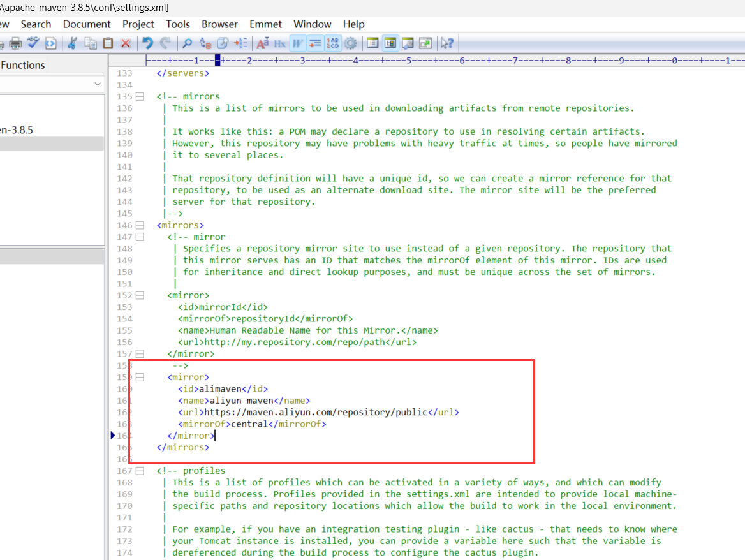
Task: Click the Print icon in toolbar
Action: (15, 43)
